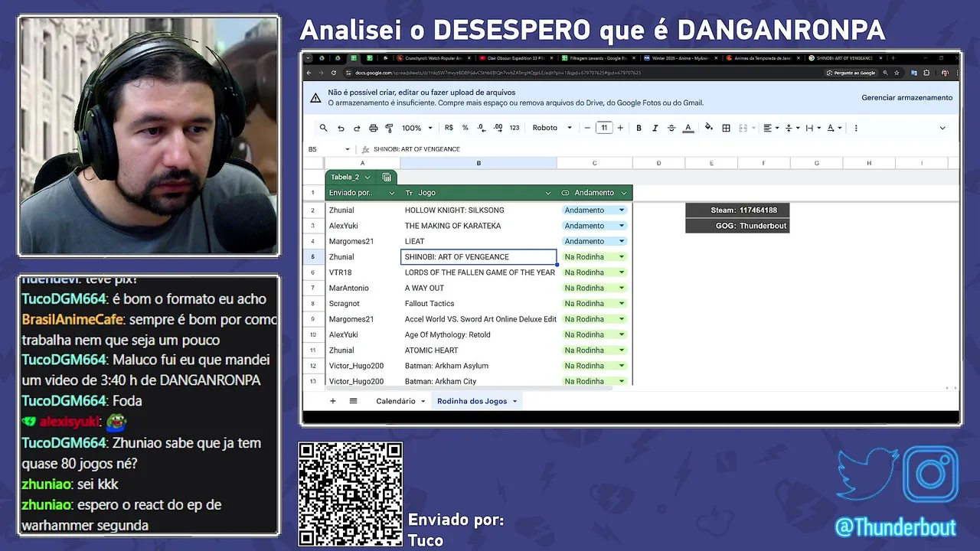Click the borders icon
The image size is (980, 551).
click(x=726, y=128)
